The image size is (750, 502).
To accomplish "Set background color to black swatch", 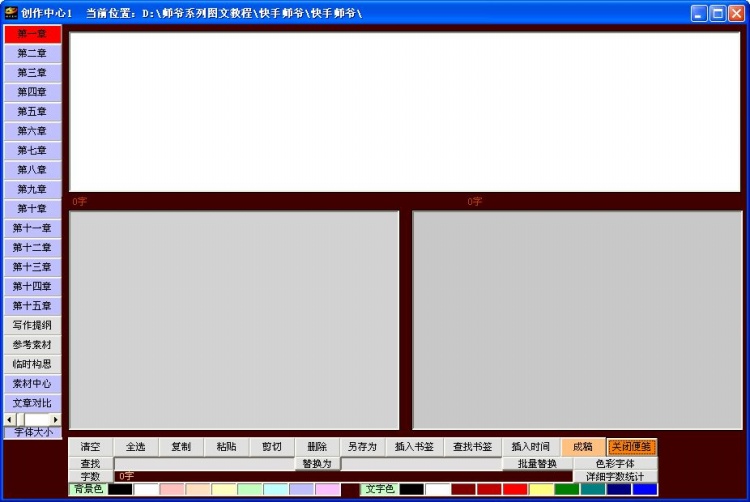I will pyautogui.click(x=120, y=490).
